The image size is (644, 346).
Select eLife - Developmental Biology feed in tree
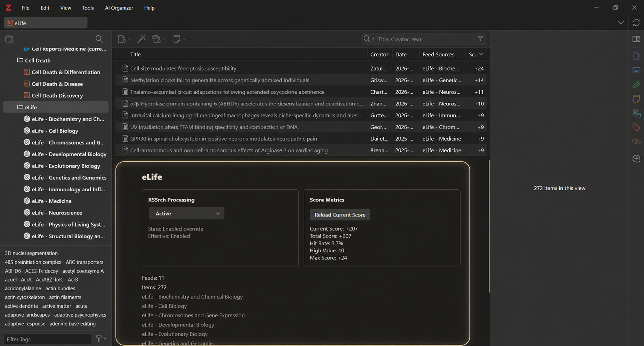click(56, 154)
